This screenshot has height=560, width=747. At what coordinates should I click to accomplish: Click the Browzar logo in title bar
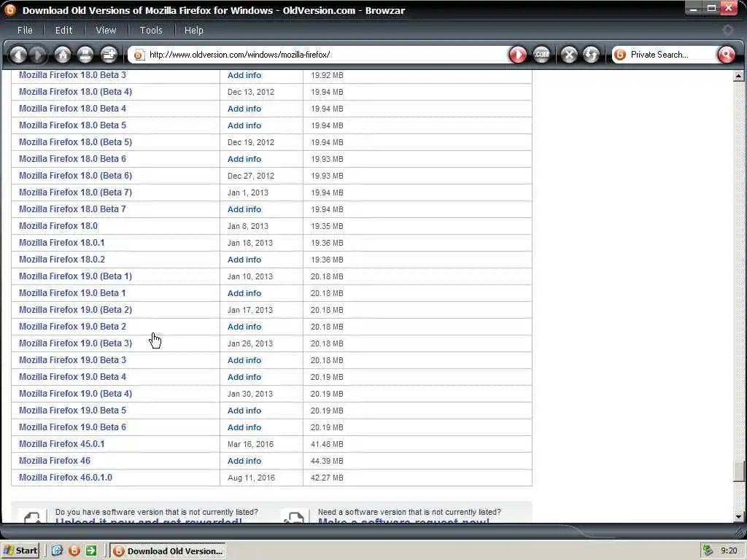[10, 9]
